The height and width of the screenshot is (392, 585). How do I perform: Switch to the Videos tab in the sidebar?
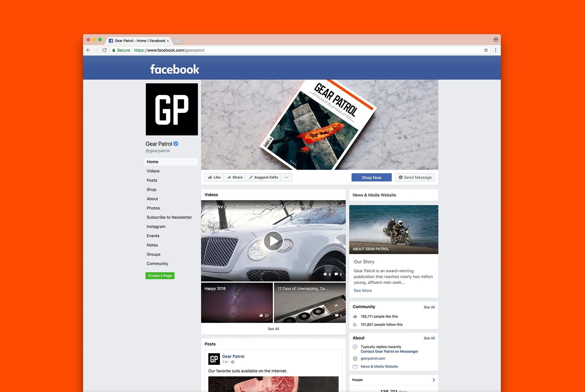pyautogui.click(x=153, y=171)
